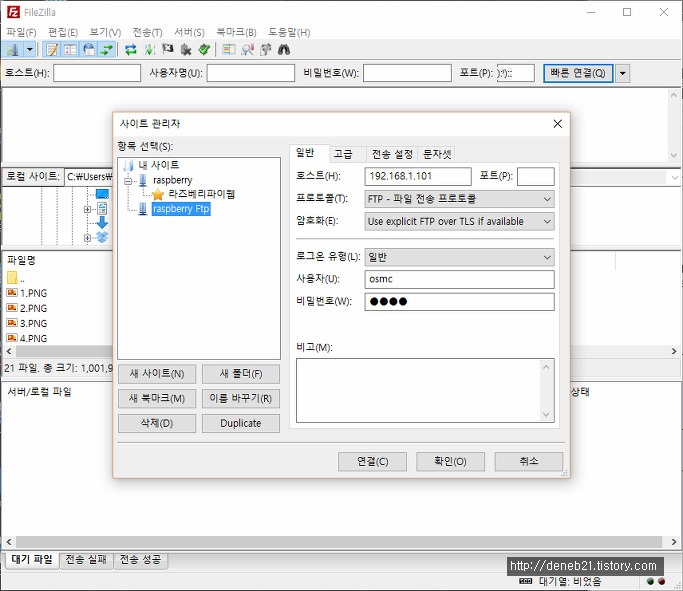Click the quickconnect 포트(P) field
This screenshot has width=683, height=591.
click(516, 73)
